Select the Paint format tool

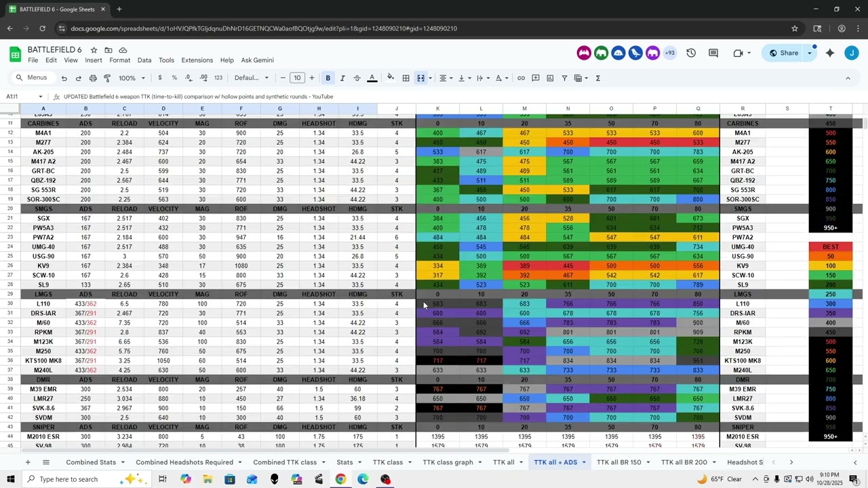(x=107, y=78)
